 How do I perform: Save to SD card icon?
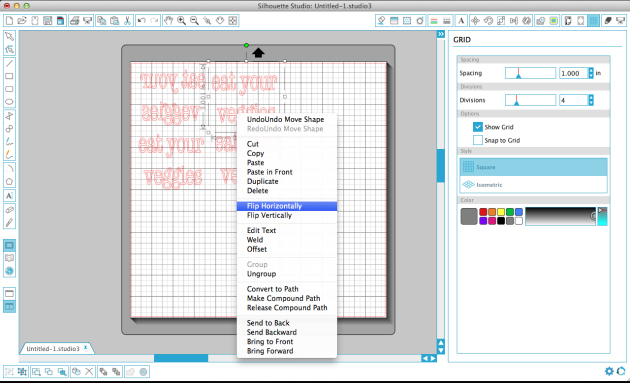60,20
